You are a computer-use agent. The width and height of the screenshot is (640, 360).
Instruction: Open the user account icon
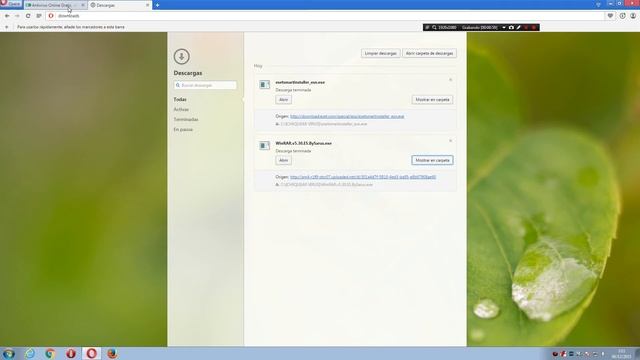[633, 16]
